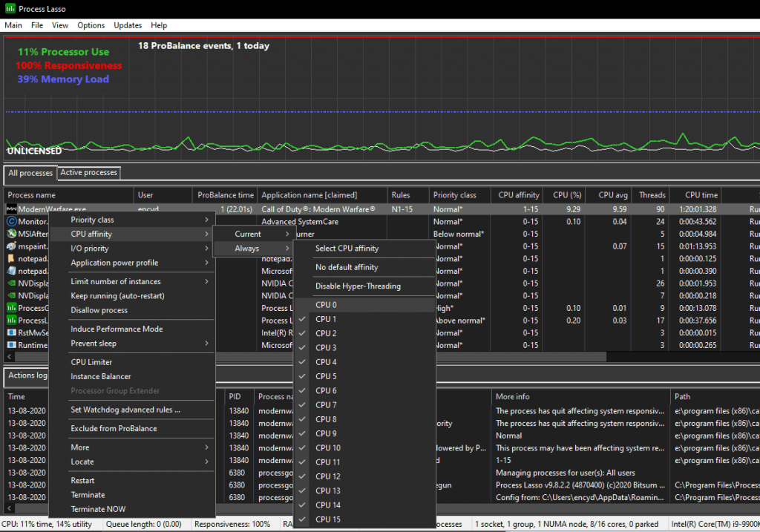Click the Runtime process icon

point(12,345)
